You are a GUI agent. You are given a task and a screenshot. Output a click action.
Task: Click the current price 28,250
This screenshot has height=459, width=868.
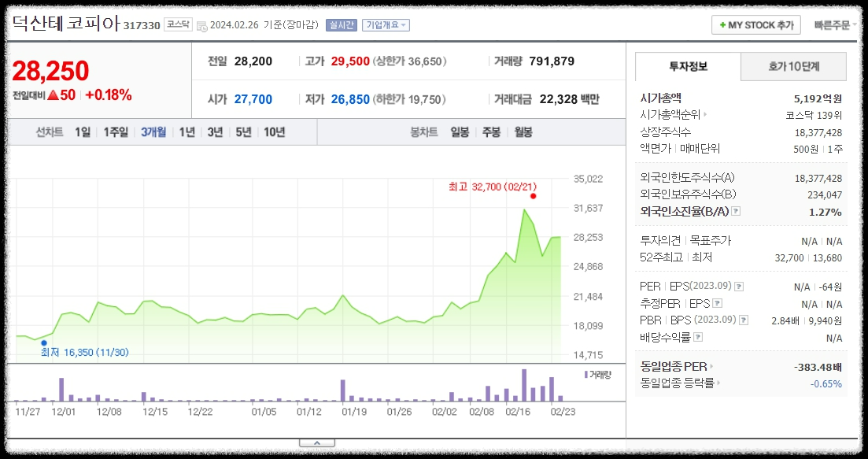[50, 71]
